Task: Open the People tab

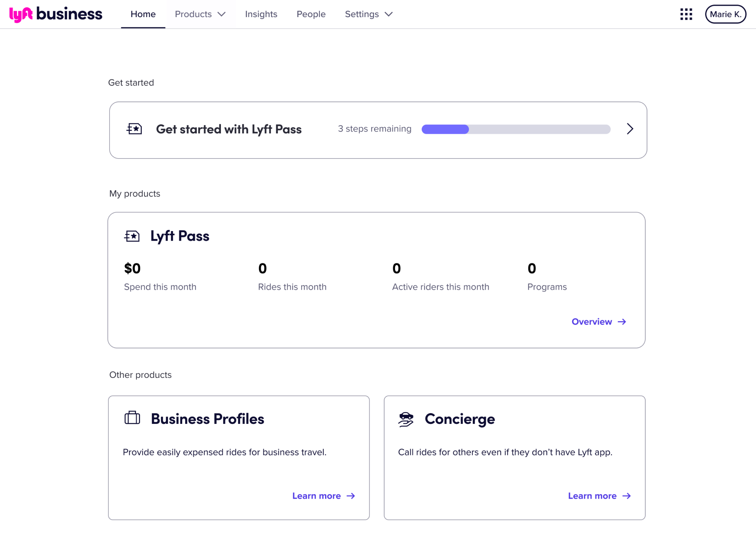Action: (311, 14)
